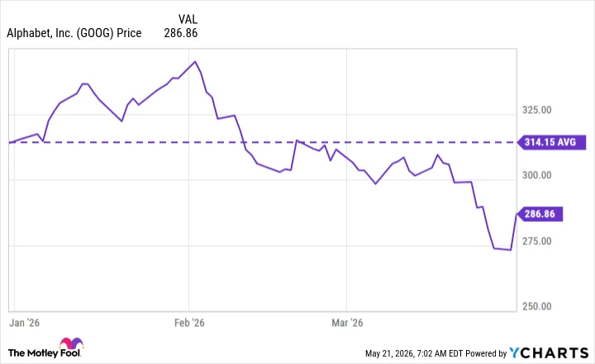Click the Feb '26 axis label
This screenshot has height=364, width=595.
pos(189,323)
